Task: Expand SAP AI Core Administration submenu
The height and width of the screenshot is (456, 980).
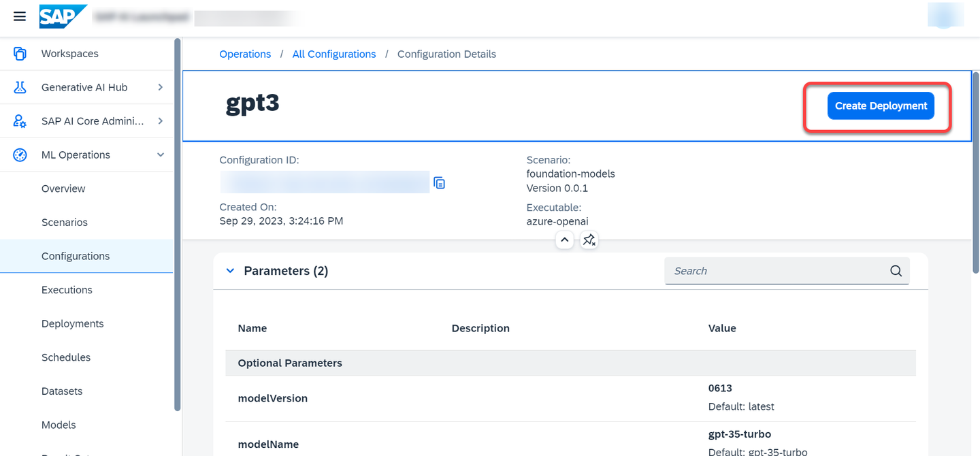Action: (161, 121)
